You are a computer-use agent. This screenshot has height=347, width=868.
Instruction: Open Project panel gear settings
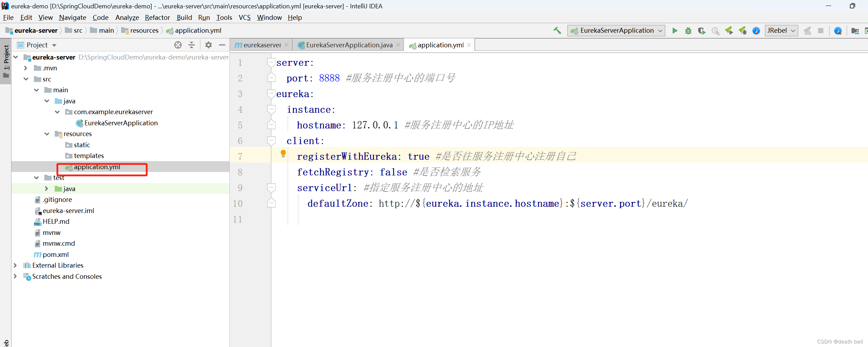[x=209, y=45]
